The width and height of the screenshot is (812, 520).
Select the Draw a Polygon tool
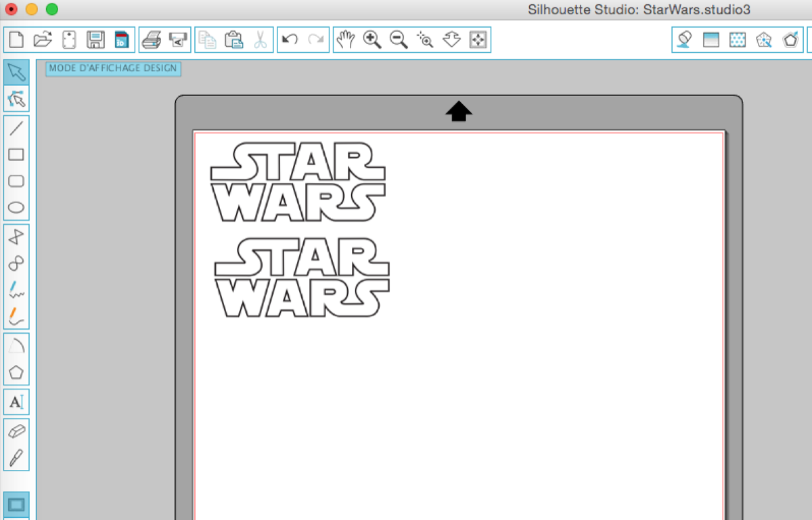(16, 236)
